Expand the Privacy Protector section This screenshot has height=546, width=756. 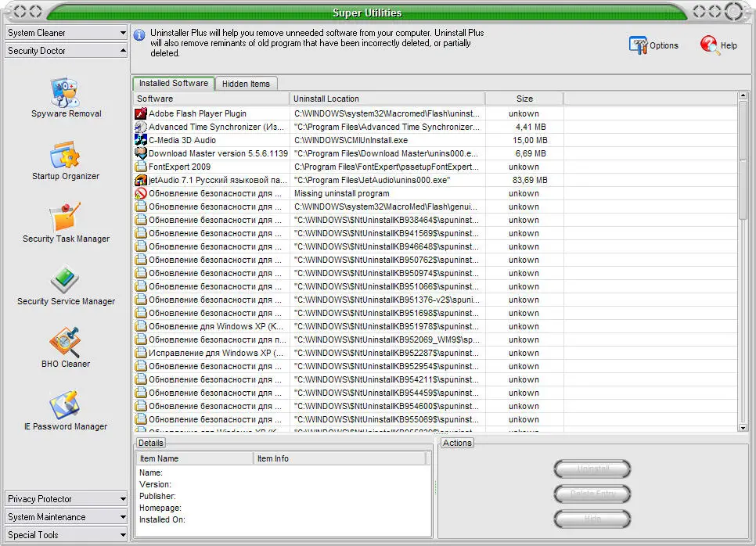pos(66,499)
